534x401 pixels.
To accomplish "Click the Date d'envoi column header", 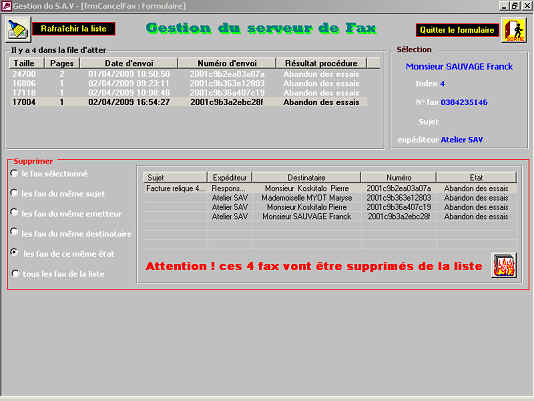I will pos(129,63).
